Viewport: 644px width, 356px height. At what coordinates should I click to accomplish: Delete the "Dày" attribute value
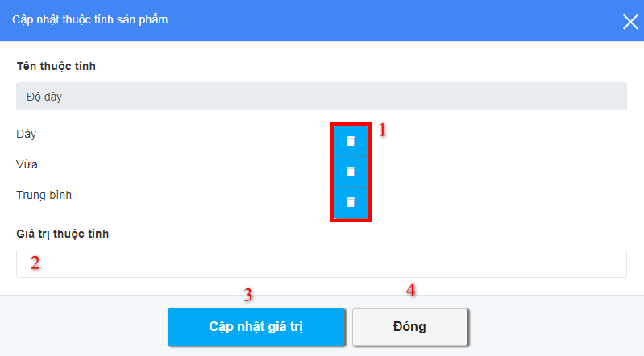coord(351,141)
